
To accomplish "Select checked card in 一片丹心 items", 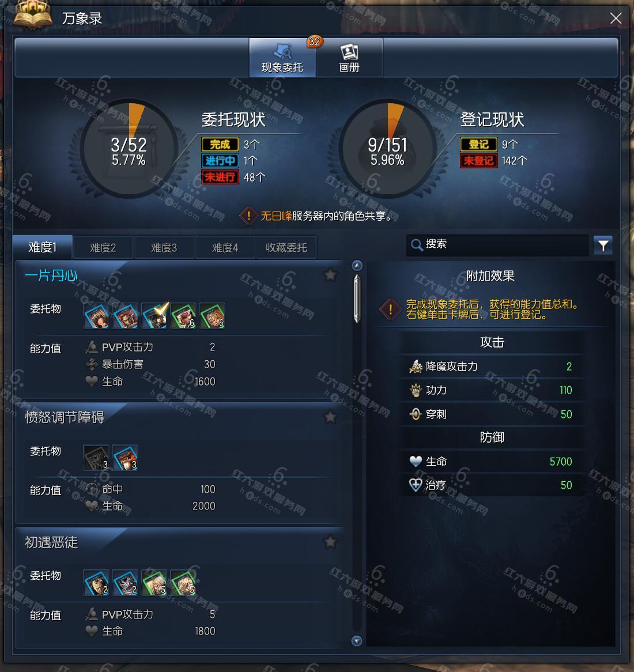I will pyautogui.click(x=154, y=316).
